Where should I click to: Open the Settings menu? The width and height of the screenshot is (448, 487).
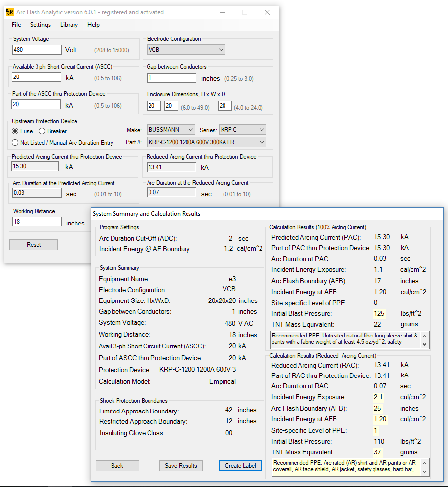(x=40, y=25)
